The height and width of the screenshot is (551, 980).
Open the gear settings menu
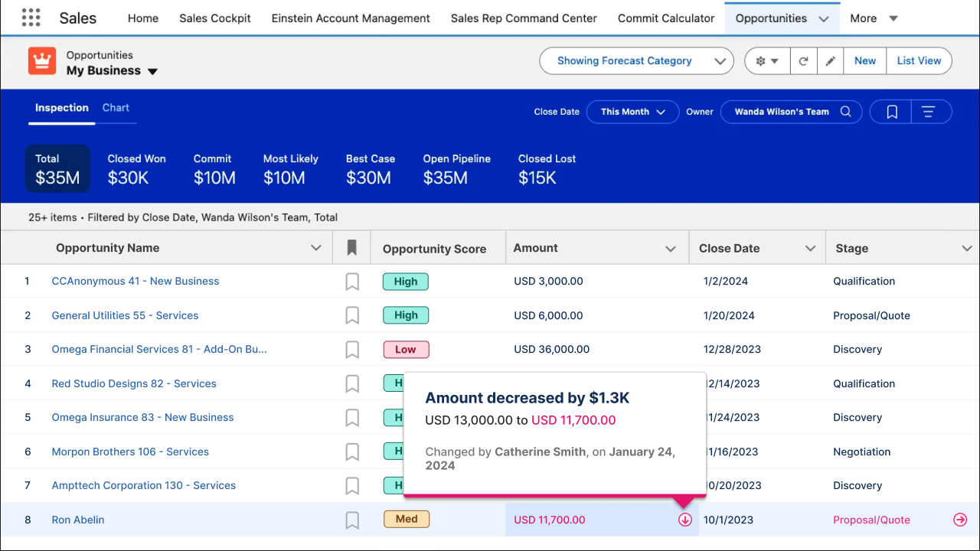click(x=766, y=61)
